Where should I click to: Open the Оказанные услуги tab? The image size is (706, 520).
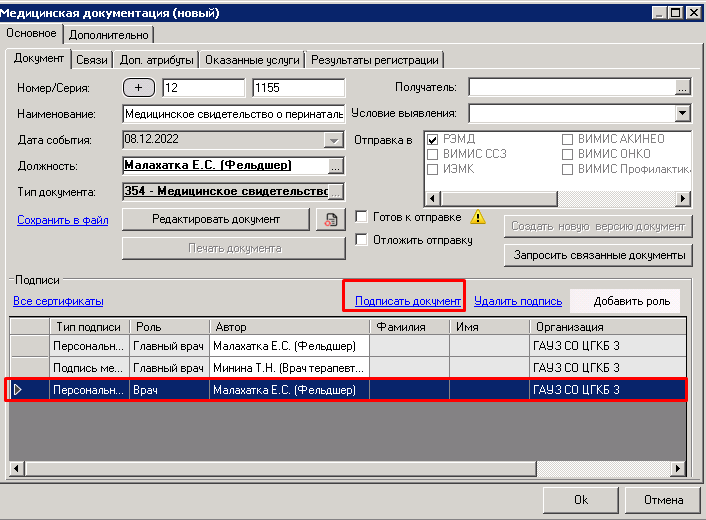[252, 60]
